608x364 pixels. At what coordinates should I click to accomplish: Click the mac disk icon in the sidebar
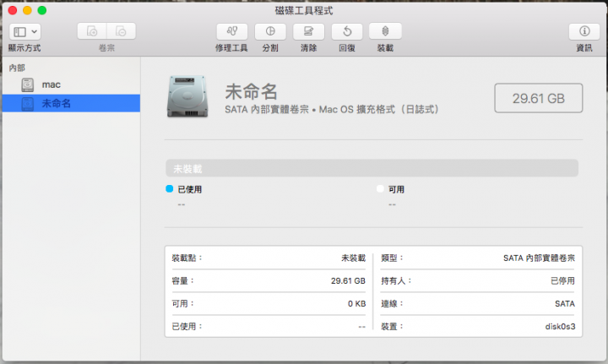click(28, 85)
